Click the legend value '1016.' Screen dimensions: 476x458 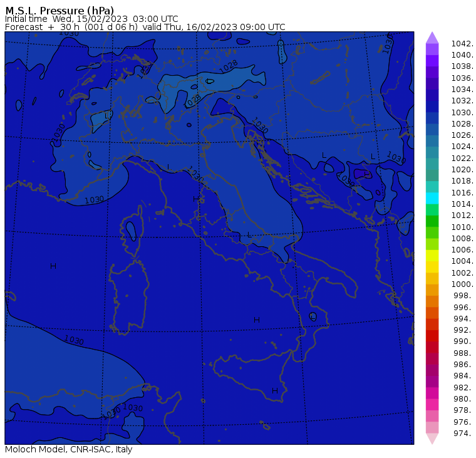tap(462, 192)
